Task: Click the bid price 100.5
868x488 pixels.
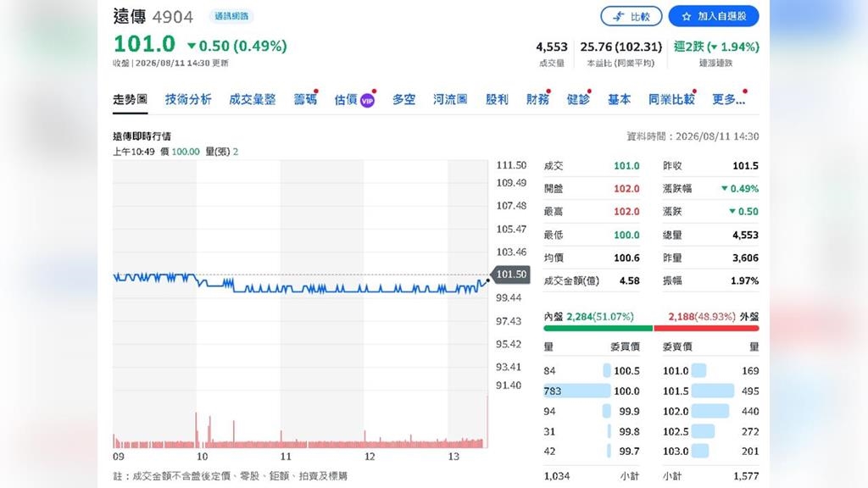Action: [626, 371]
